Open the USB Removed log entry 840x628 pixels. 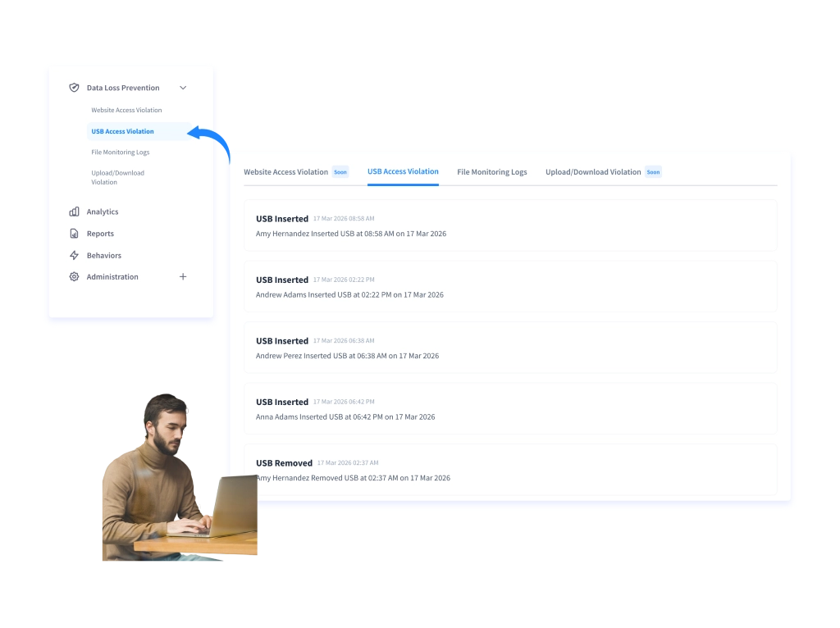(x=510, y=470)
